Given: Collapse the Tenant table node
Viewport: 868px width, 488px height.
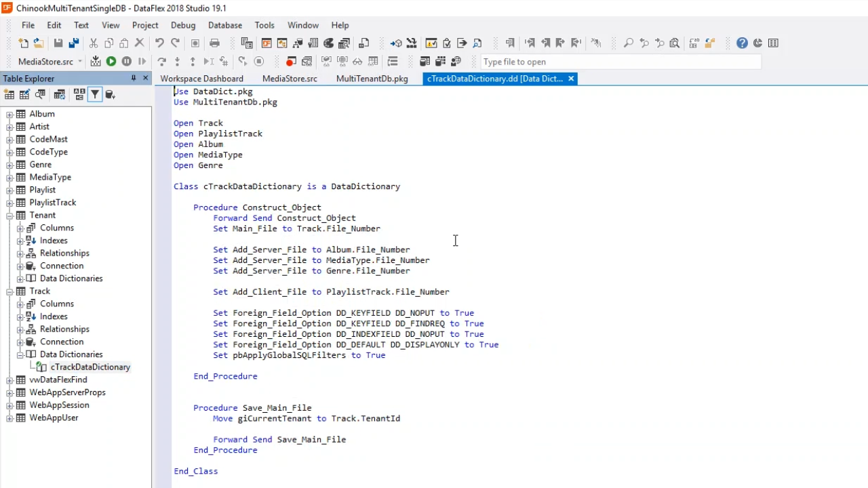Looking at the screenshot, I should point(10,216).
